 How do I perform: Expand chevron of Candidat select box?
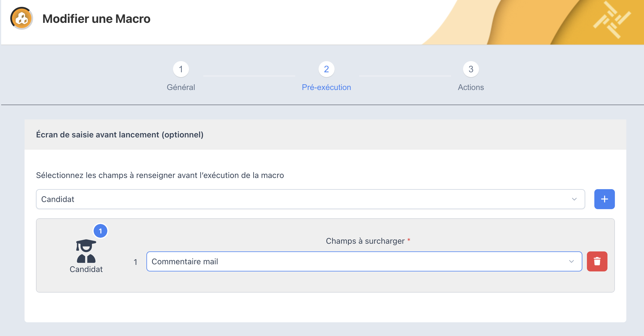[x=574, y=199]
